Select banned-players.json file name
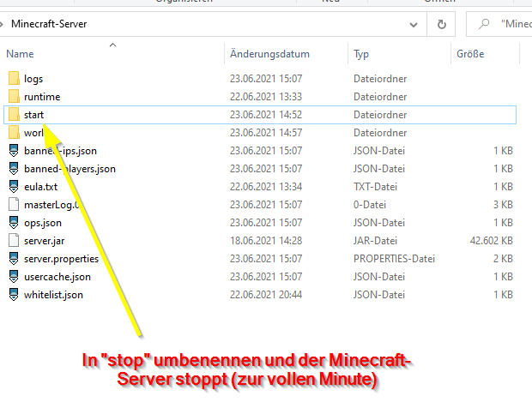The height and width of the screenshot is (420, 532). pos(70,169)
